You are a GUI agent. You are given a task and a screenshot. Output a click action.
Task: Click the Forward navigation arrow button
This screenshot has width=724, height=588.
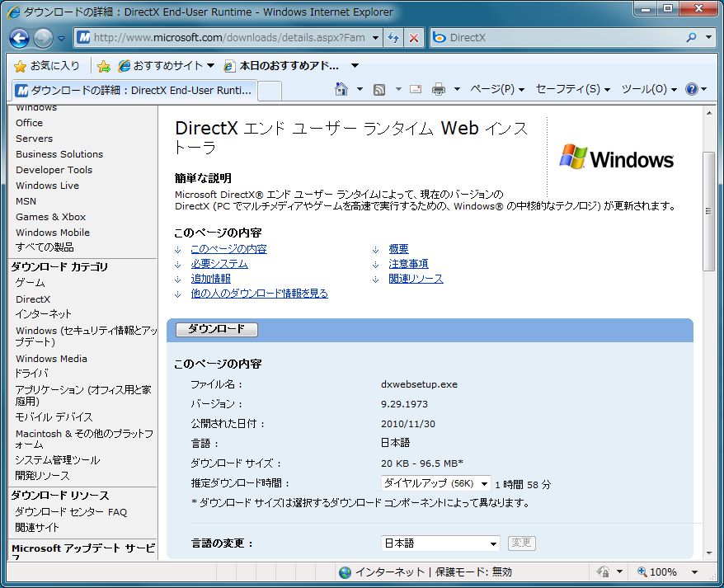43,38
